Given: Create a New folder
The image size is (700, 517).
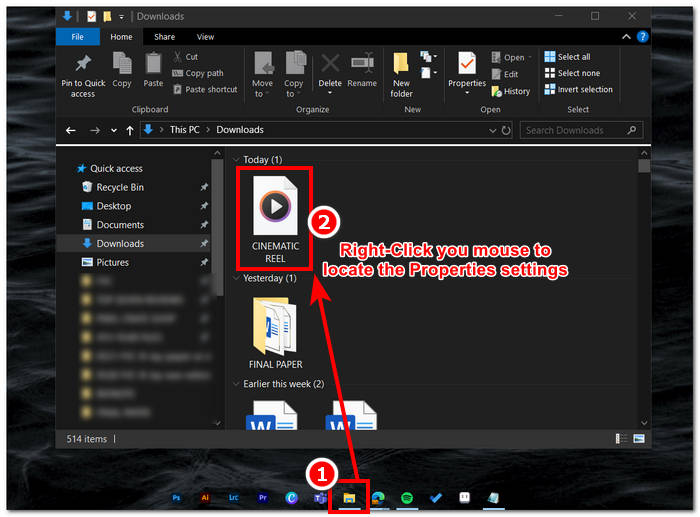Looking at the screenshot, I should pos(401,75).
